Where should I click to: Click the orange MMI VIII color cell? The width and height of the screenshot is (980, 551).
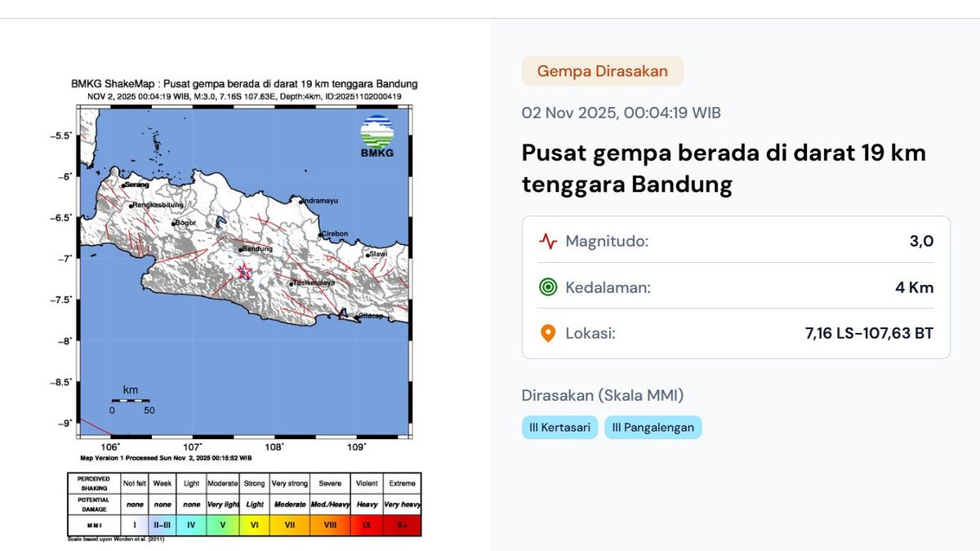click(330, 525)
